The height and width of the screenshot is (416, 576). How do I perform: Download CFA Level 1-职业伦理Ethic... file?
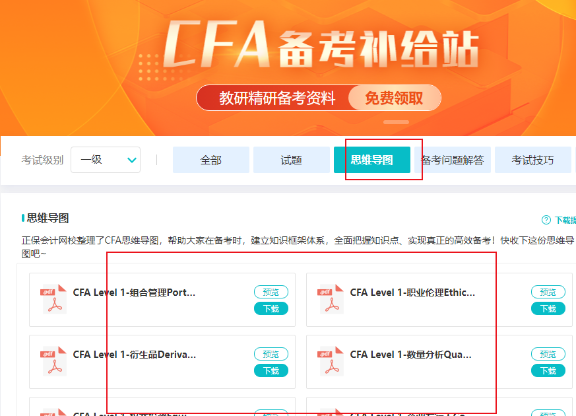tap(548, 309)
